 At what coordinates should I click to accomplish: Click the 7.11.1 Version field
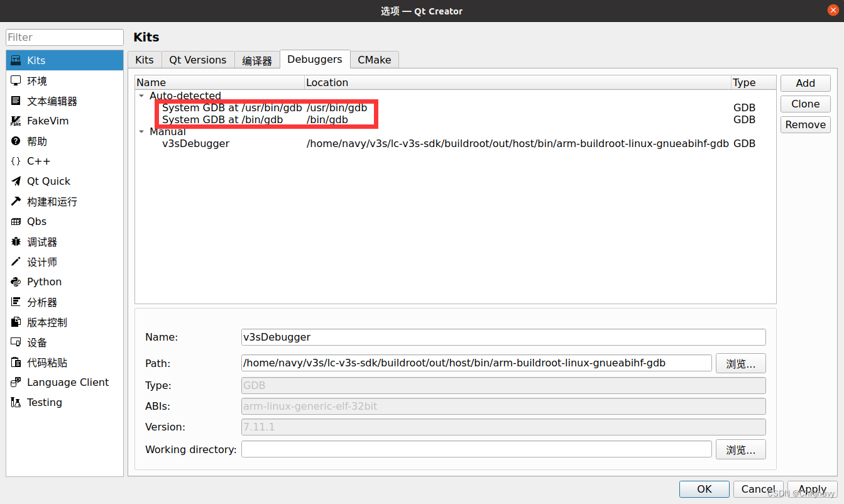tap(503, 427)
